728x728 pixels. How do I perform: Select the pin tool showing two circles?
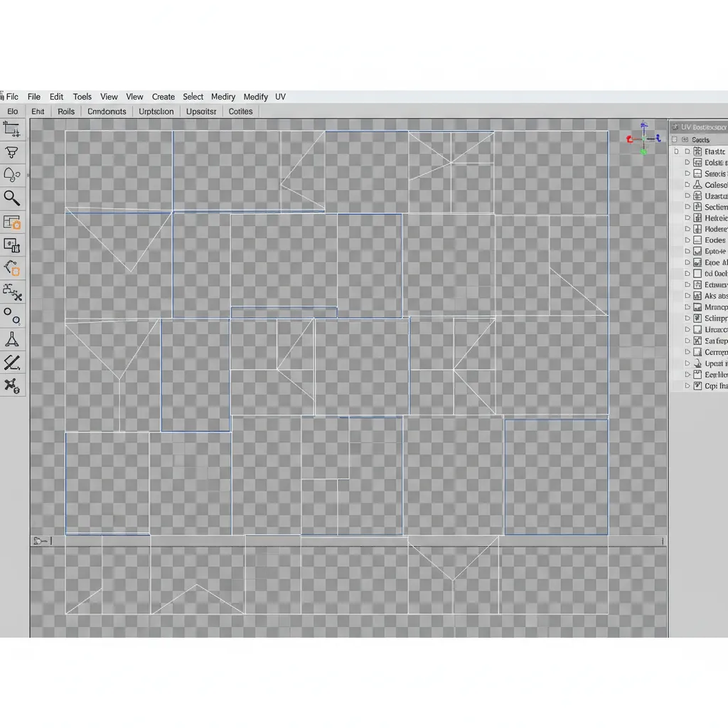(12, 318)
